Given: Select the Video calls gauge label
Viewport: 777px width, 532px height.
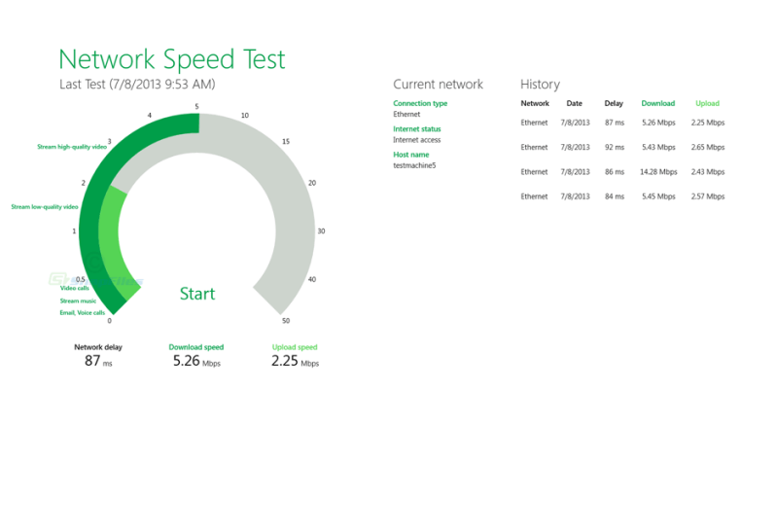Looking at the screenshot, I should (x=75, y=288).
